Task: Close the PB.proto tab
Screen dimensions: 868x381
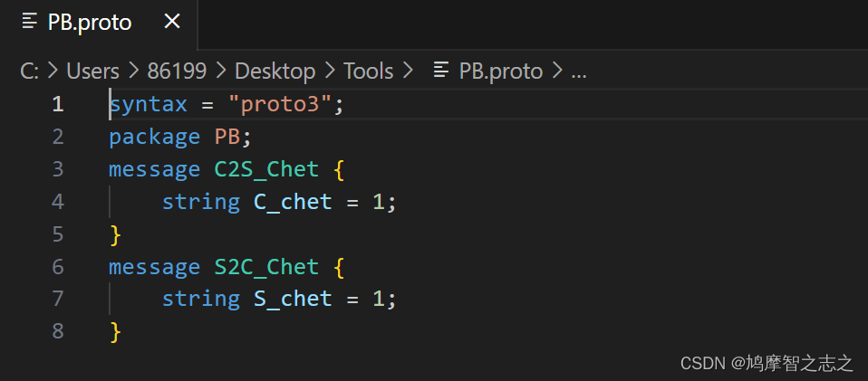Action: 173,22
